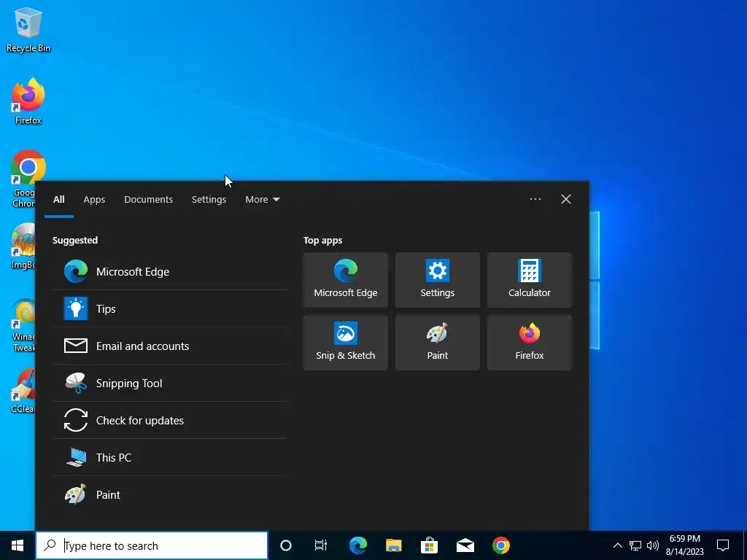Click the Cortana circle on the taskbar
The width and height of the screenshot is (747, 560).
285,545
